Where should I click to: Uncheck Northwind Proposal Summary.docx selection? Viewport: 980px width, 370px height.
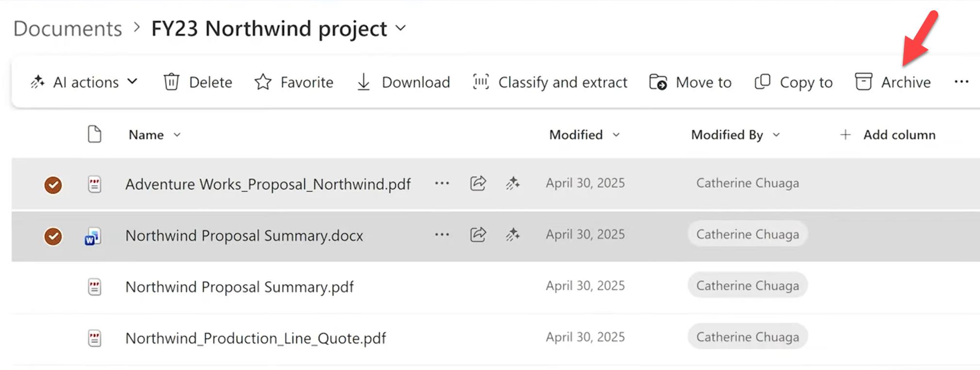53,236
